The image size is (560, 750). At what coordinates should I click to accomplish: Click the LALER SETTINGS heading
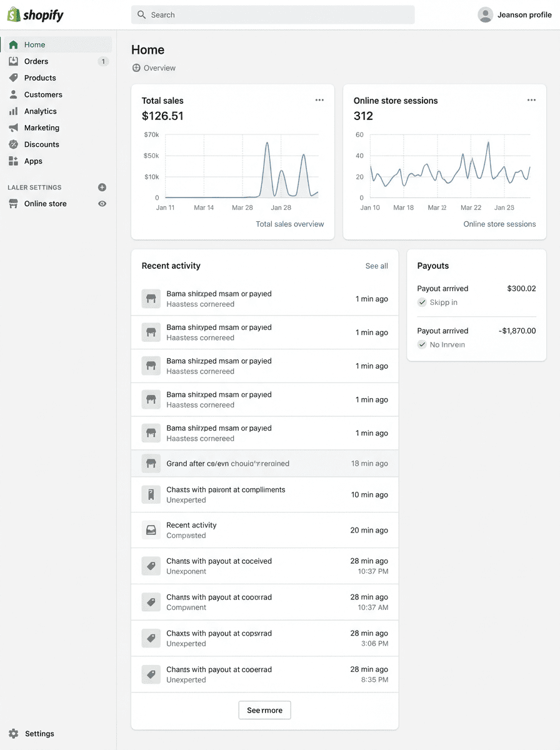point(34,187)
